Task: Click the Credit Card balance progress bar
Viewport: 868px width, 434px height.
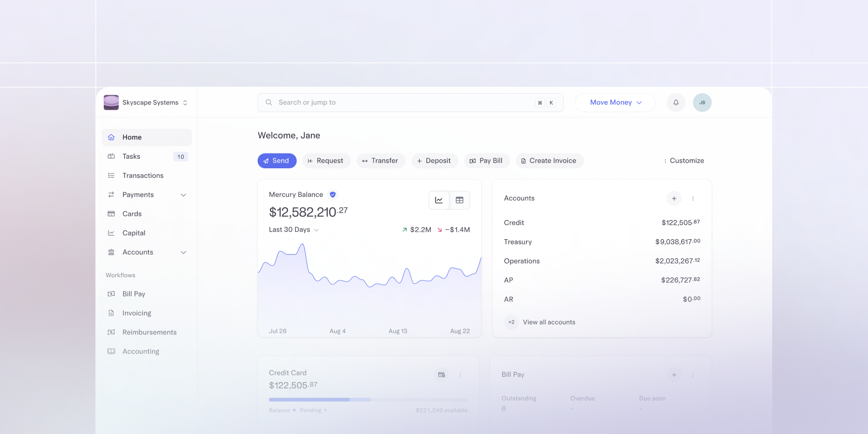Action: point(368,400)
